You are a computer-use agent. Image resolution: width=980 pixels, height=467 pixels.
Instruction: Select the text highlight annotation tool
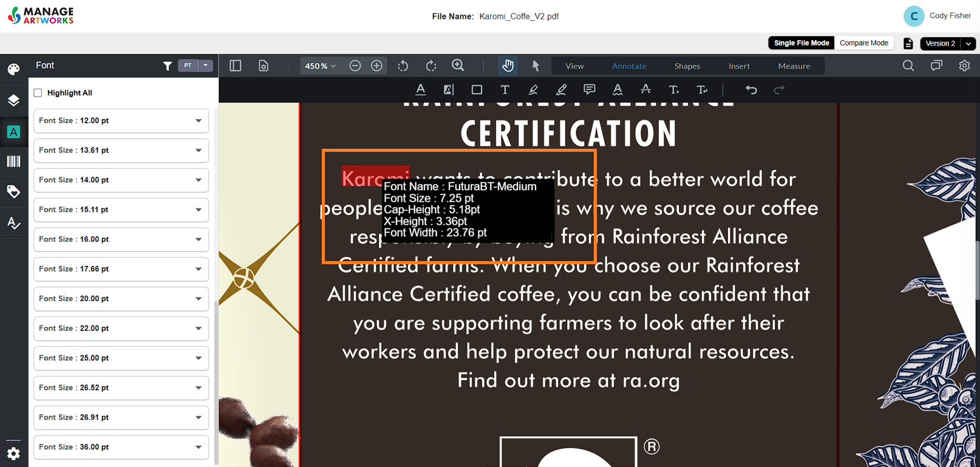449,90
